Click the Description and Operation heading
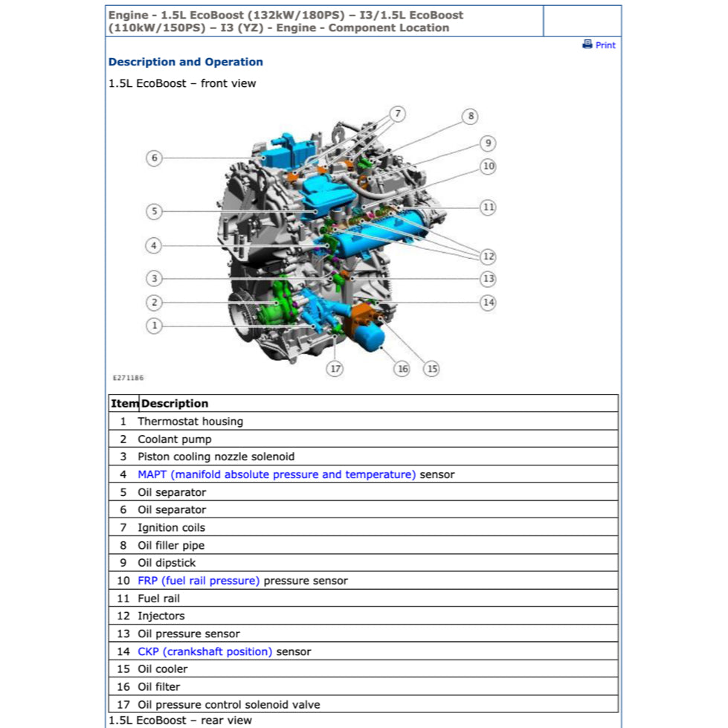 click(186, 62)
